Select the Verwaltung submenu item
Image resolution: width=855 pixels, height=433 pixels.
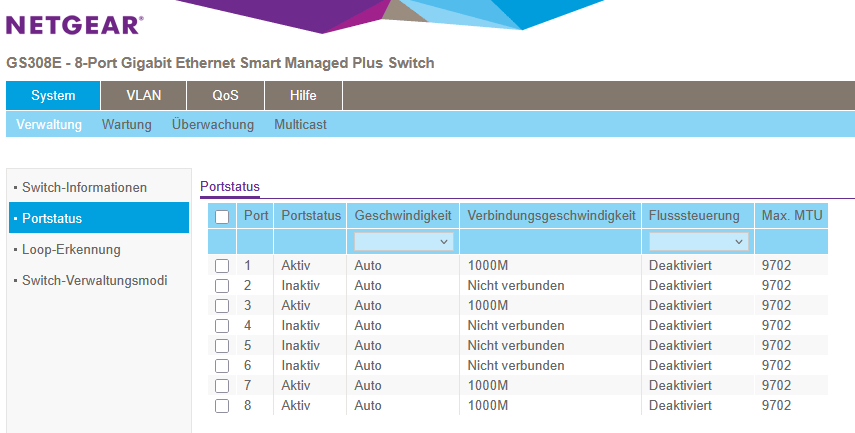[49, 125]
